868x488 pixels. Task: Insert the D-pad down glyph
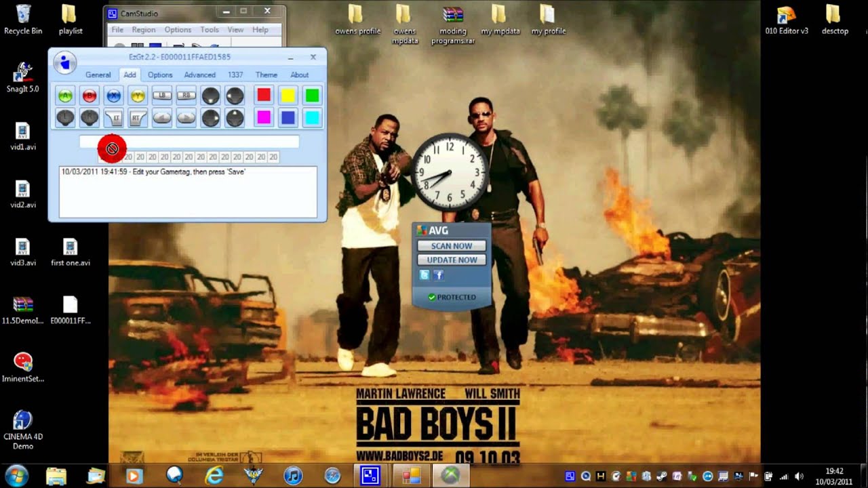(x=211, y=96)
